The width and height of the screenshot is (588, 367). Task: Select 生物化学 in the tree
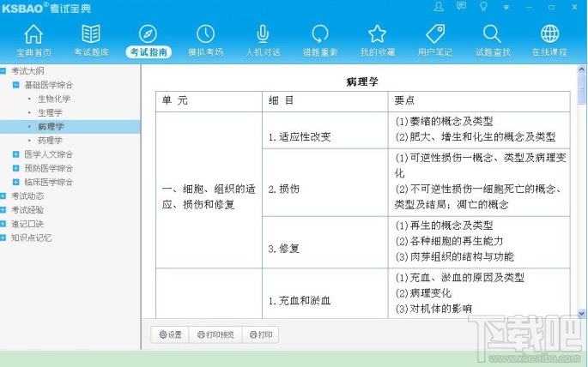coord(54,99)
